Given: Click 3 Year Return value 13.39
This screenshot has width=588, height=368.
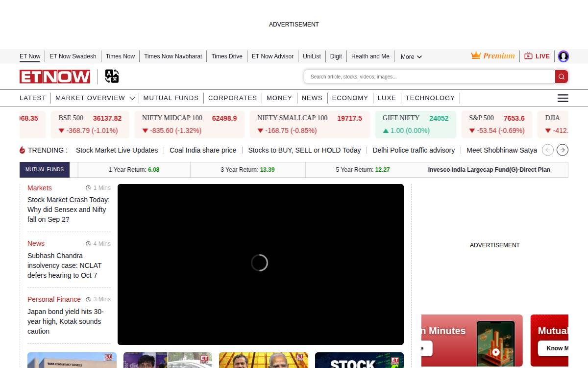Looking at the screenshot, I should pyautogui.click(x=267, y=170).
